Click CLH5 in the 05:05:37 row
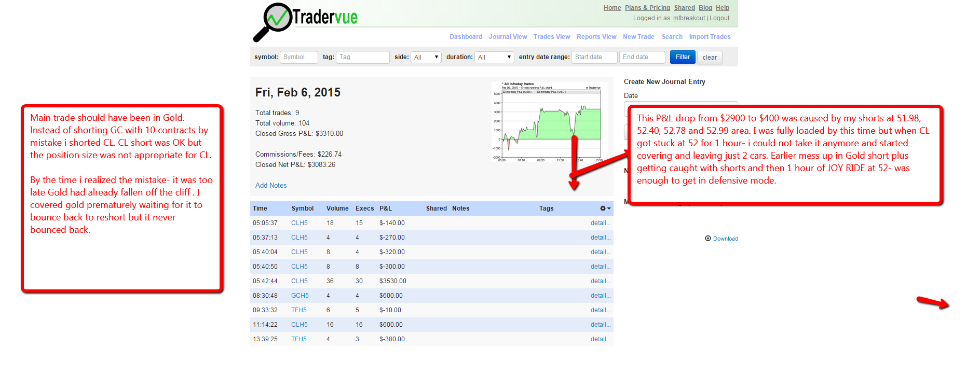Screen dimensions: 980x376 (x=300, y=223)
